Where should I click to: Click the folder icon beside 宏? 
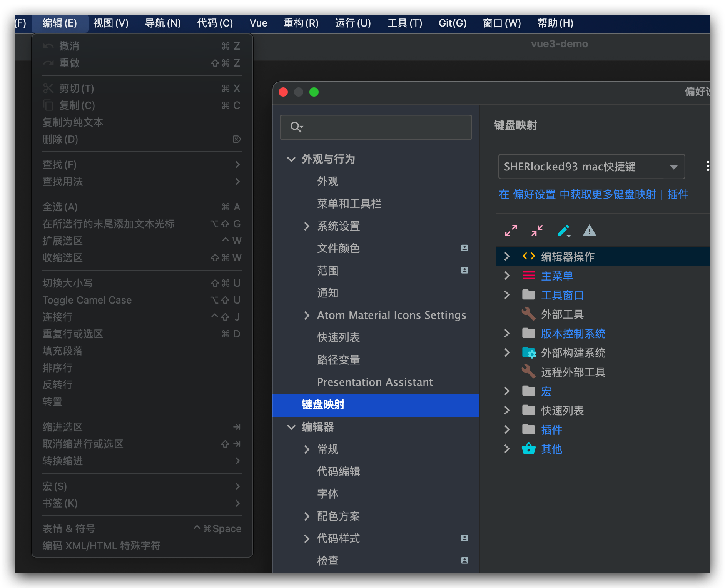[529, 391]
